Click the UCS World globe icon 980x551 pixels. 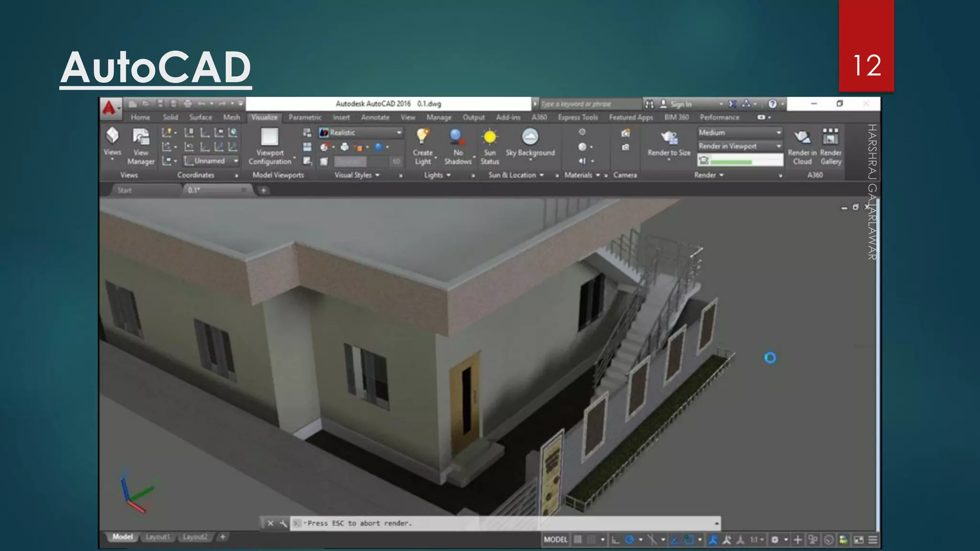233,132
